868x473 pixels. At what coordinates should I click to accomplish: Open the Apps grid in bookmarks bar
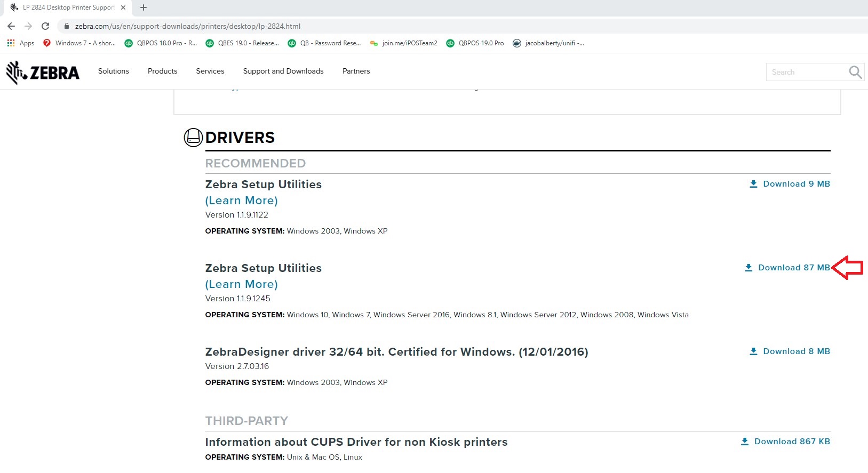[x=21, y=43]
